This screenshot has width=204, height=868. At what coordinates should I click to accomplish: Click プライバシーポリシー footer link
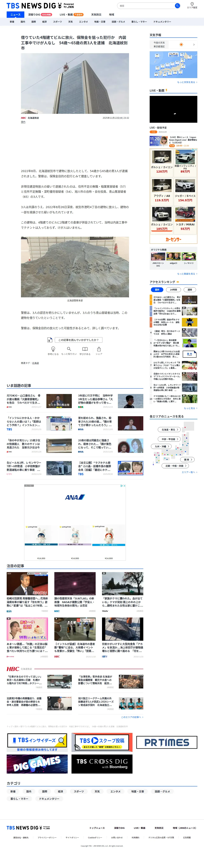click(x=47, y=837)
